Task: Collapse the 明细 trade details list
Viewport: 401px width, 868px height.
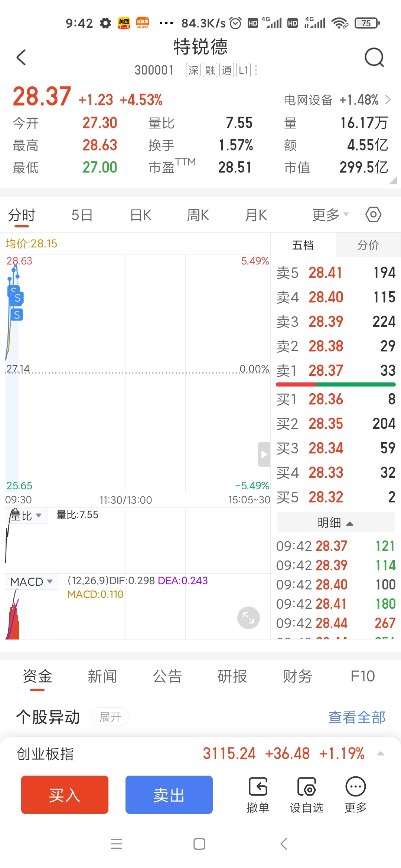Action: 335,523
